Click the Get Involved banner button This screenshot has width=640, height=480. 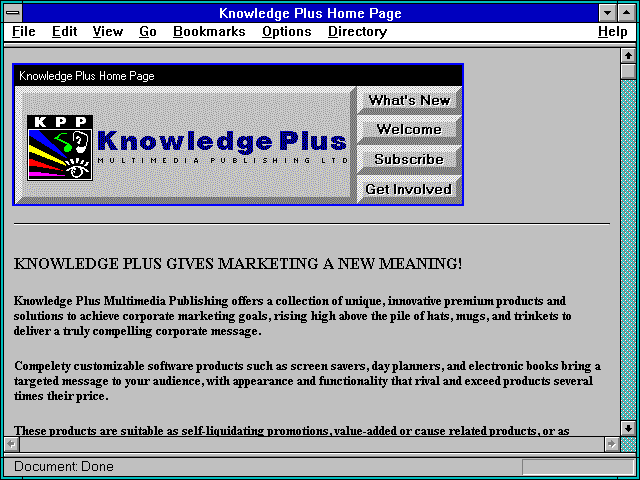tap(409, 189)
